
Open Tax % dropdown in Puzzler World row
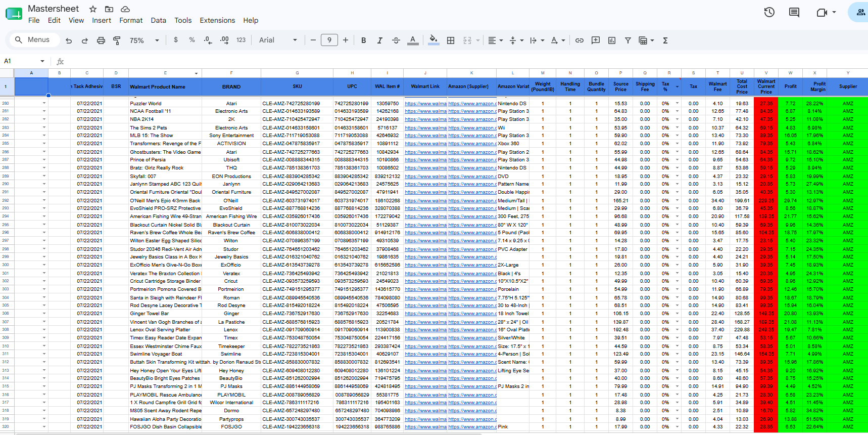pyautogui.click(x=677, y=103)
